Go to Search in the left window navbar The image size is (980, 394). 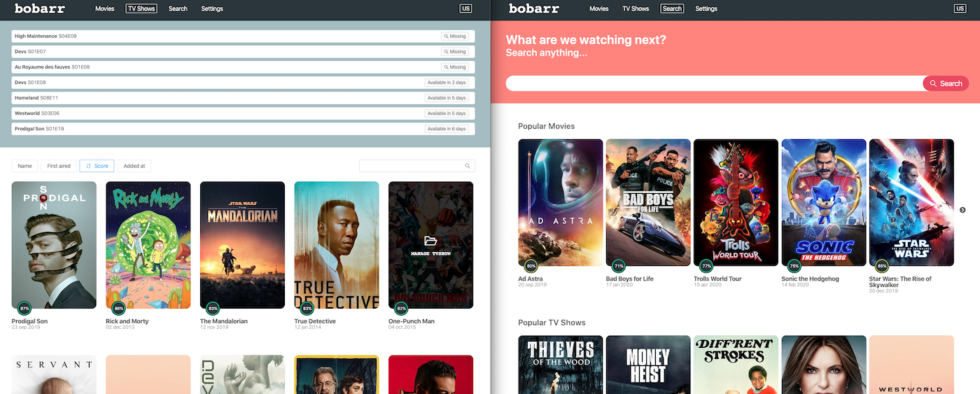[x=178, y=9]
